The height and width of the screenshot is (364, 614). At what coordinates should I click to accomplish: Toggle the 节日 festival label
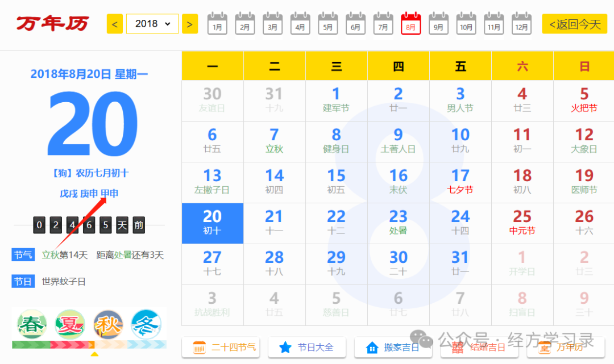23,281
